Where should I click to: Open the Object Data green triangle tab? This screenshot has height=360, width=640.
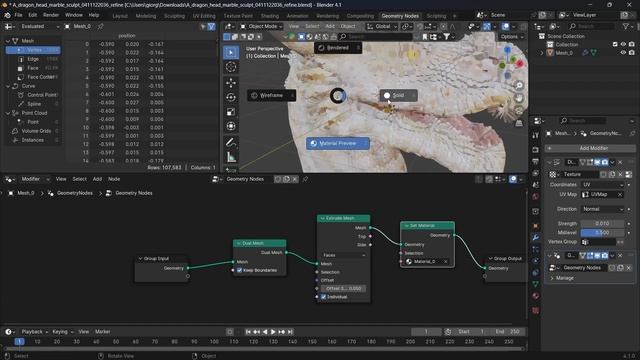[536, 284]
